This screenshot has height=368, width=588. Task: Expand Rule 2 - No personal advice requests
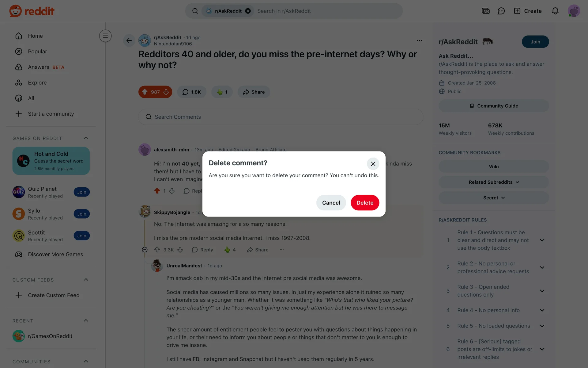(x=542, y=267)
